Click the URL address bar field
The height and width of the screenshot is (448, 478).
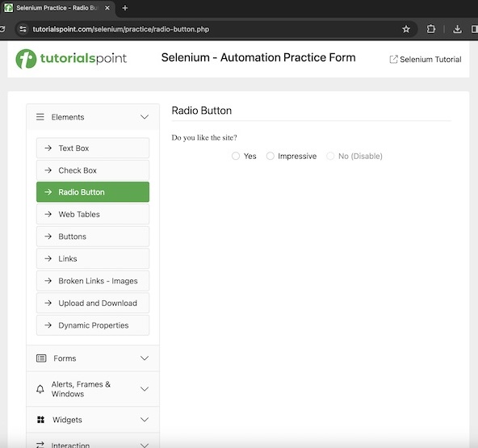213,29
